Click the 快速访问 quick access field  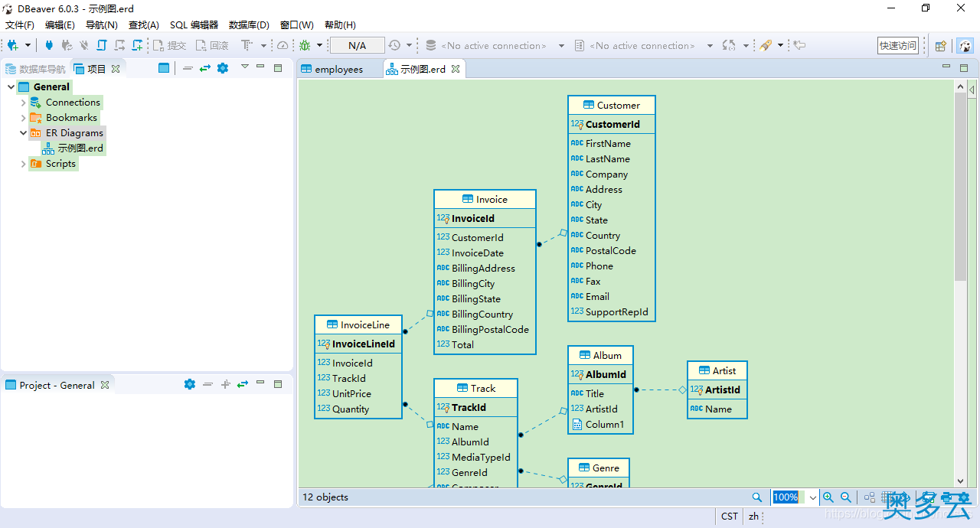click(898, 46)
